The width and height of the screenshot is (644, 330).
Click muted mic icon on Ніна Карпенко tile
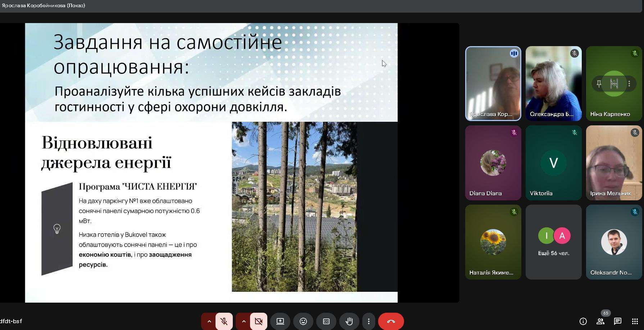pyautogui.click(x=635, y=53)
